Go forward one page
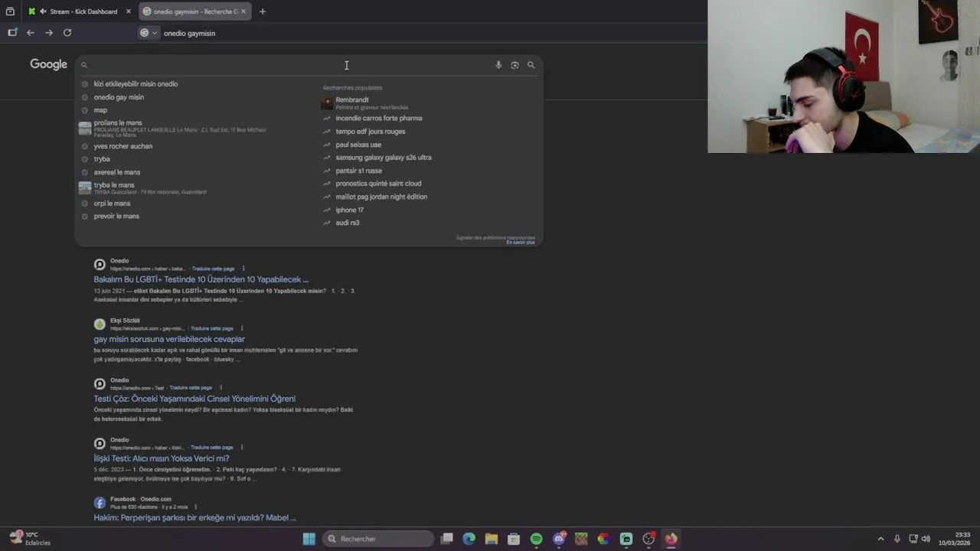980x551 pixels. [49, 32]
